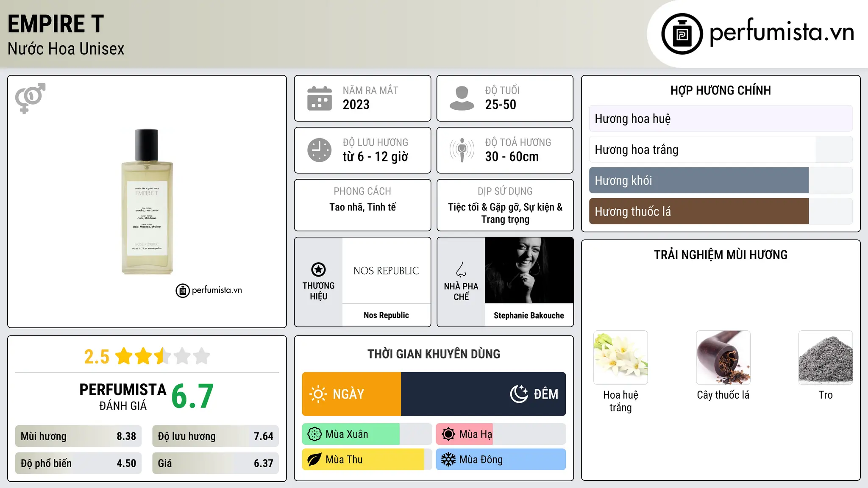Click the 'THỜI GIAN KHUYÊN DÙNG' heading
This screenshot has width=868, height=488.
point(434,354)
